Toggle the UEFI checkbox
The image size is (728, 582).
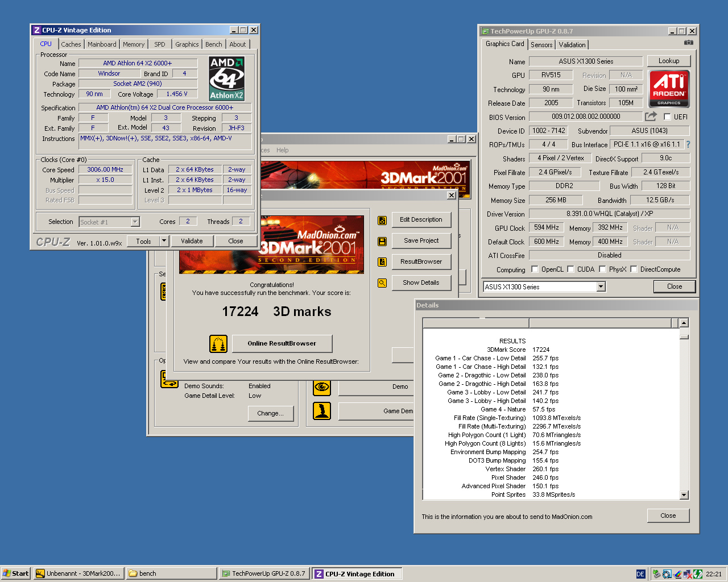point(667,117)
